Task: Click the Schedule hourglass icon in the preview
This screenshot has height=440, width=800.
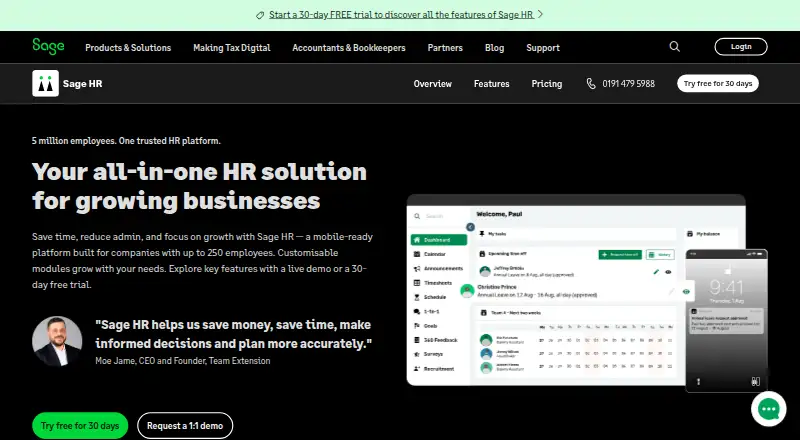Action: coord(417,297)
